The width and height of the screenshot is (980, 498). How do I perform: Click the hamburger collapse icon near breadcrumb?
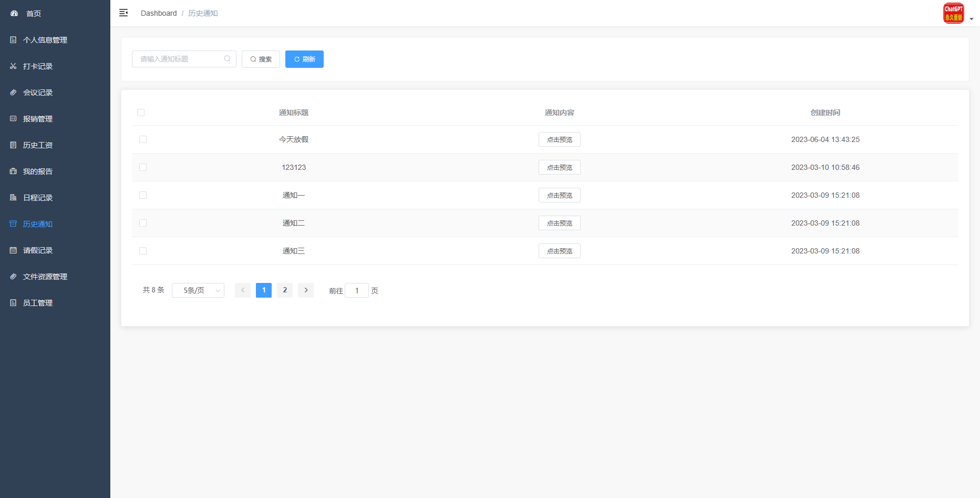pos(123,13)
